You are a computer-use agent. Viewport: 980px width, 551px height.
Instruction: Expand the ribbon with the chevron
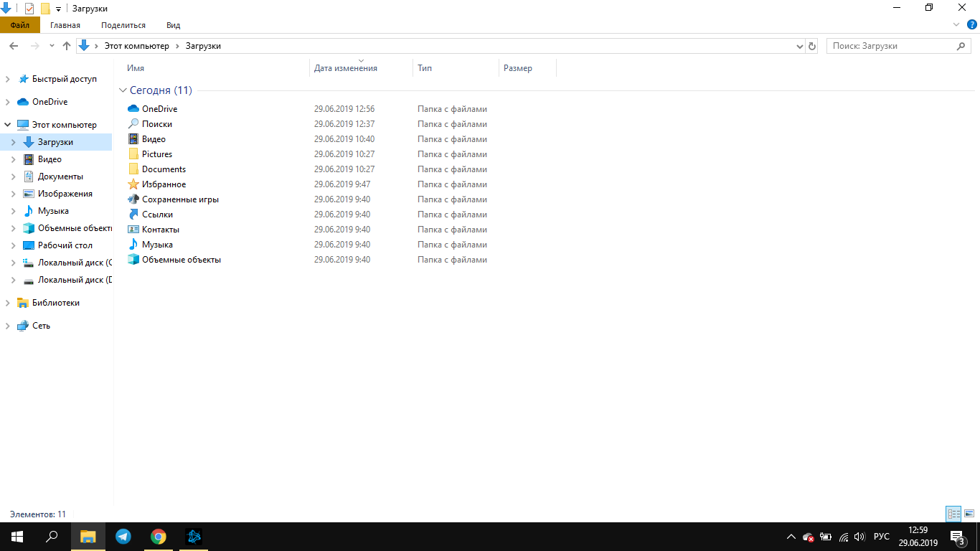point(956,24)
